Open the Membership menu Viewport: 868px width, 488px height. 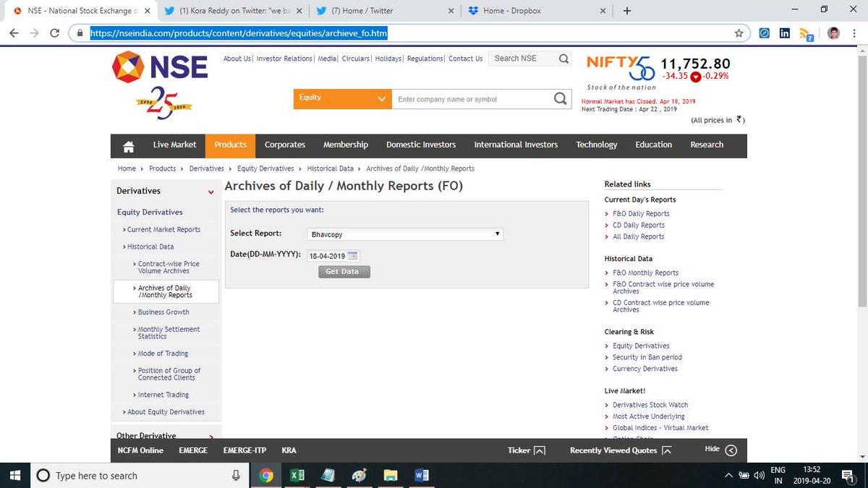coord(346,145)
